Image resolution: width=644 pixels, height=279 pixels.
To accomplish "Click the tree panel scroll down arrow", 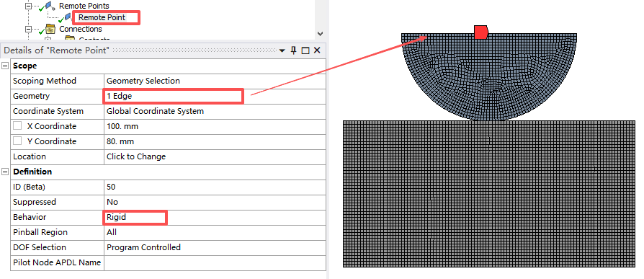I will 321,34.
